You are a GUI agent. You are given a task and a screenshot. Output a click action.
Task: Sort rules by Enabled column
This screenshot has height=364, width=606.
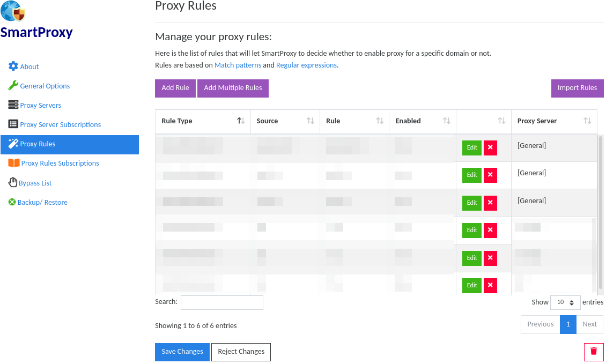(422, 121)
